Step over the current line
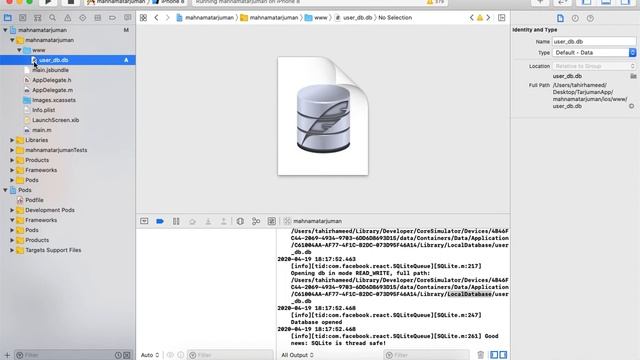640x360 pixels. point(192,221)
